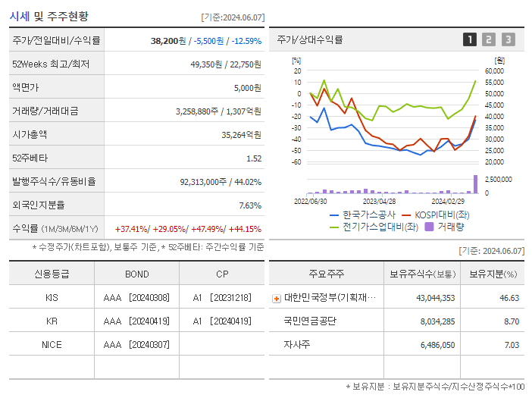Select the stock price 38,200원

click(x=168, y=41)
